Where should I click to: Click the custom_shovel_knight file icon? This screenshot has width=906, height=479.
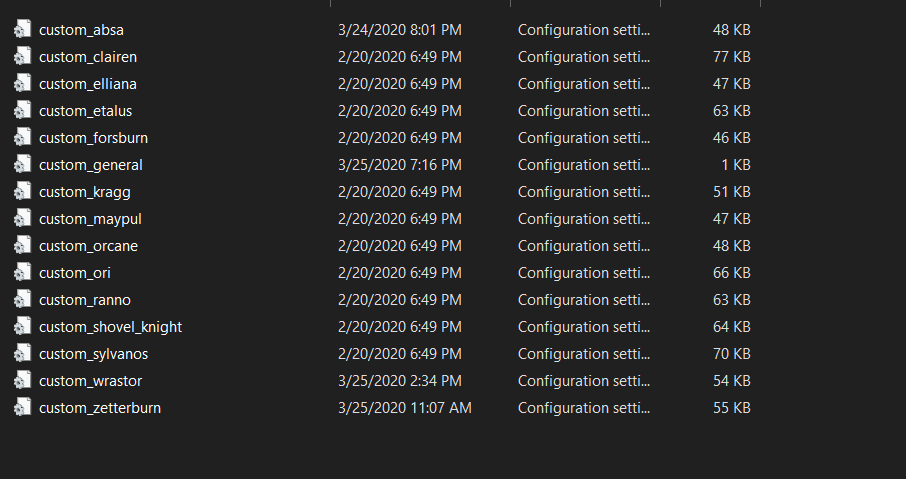[x=22, y=327]
